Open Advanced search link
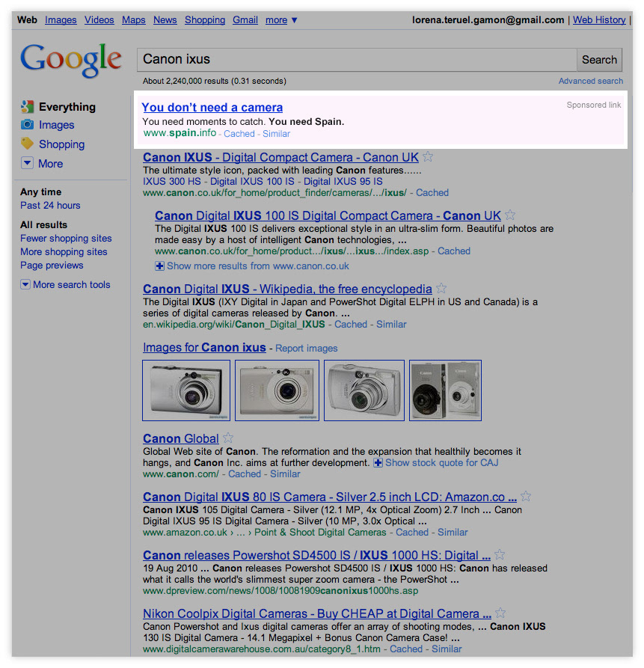The image size is (644, 668). coord(591,81)
